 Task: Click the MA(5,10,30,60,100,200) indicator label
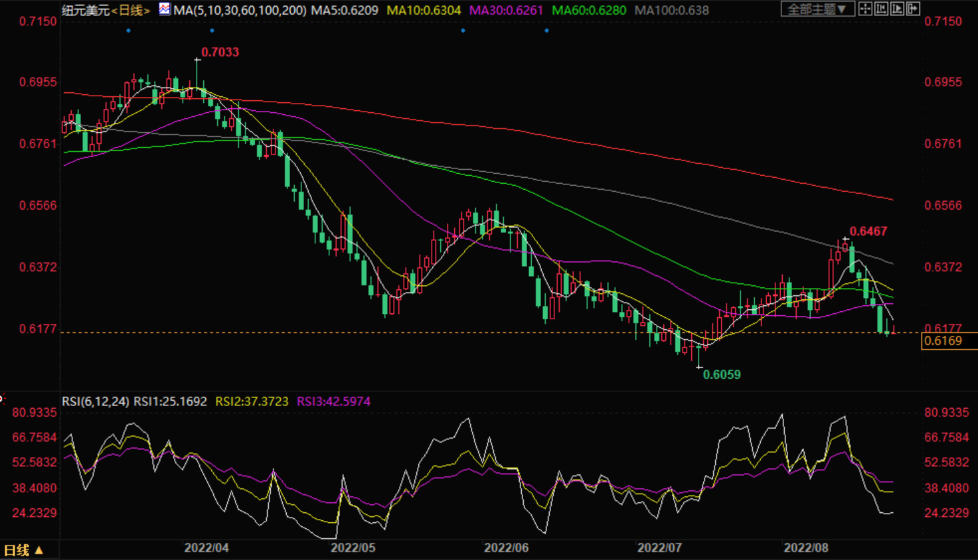point(240,10)
